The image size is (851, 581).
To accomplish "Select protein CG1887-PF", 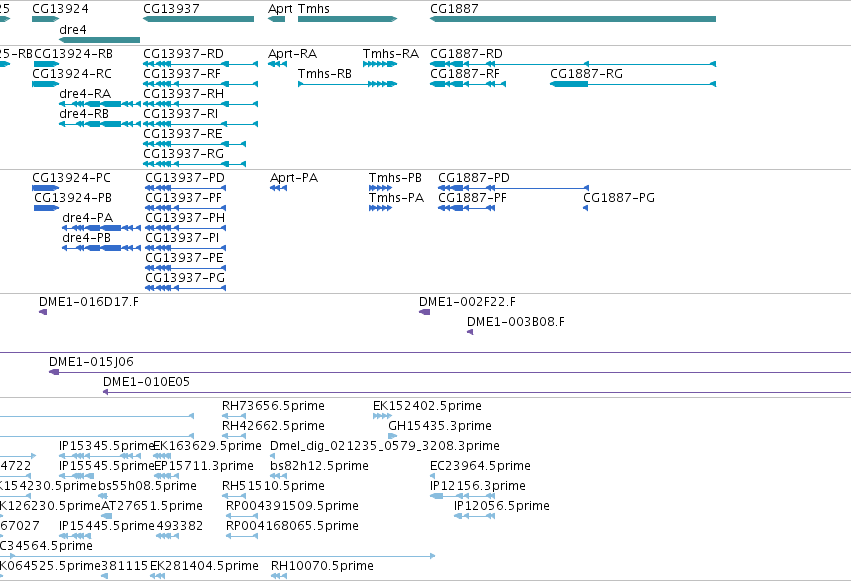I will click(473, 198).
